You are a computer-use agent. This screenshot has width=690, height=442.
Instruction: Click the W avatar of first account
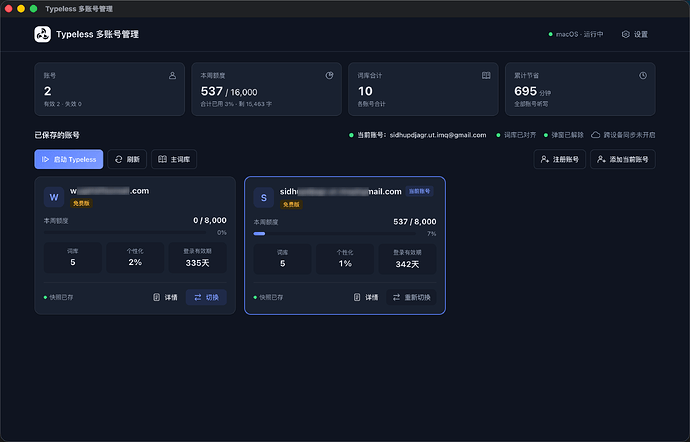pyautogui.click(x=54, y=197)
